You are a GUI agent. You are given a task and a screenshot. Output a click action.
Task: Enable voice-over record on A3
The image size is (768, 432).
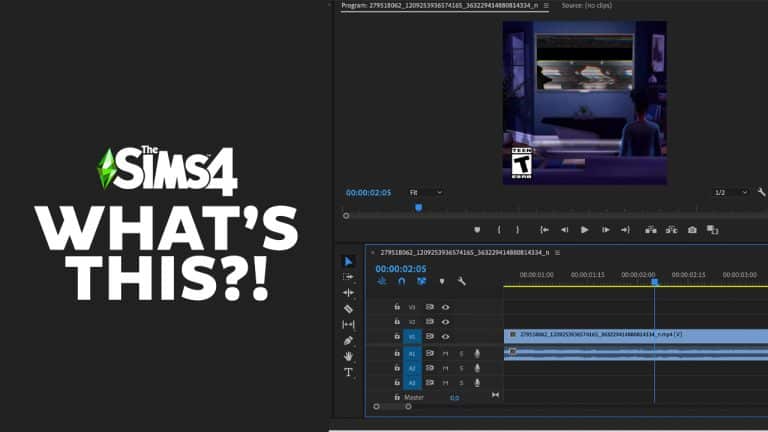coord(477,383)
